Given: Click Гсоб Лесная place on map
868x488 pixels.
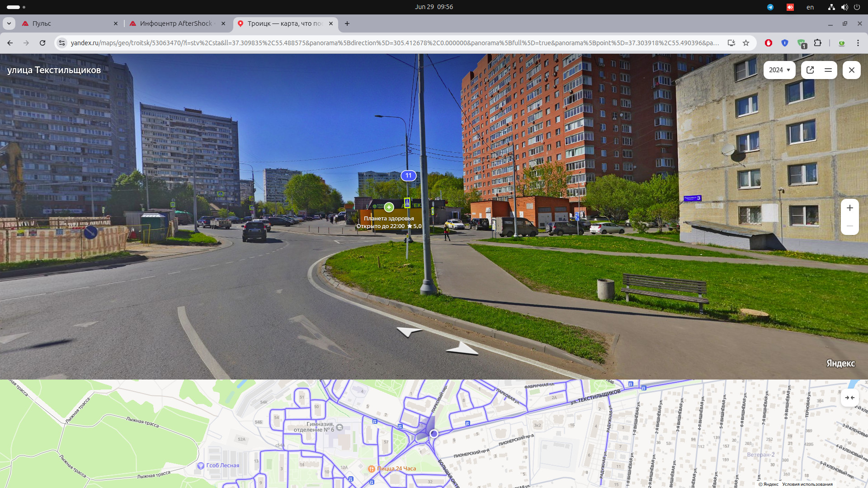Looking at the screenshot, I should point(218,465).
